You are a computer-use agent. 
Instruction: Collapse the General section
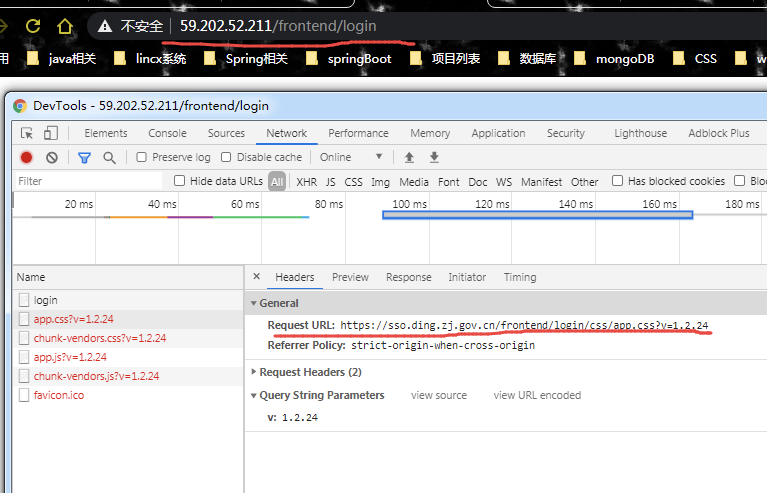[253, 303]
